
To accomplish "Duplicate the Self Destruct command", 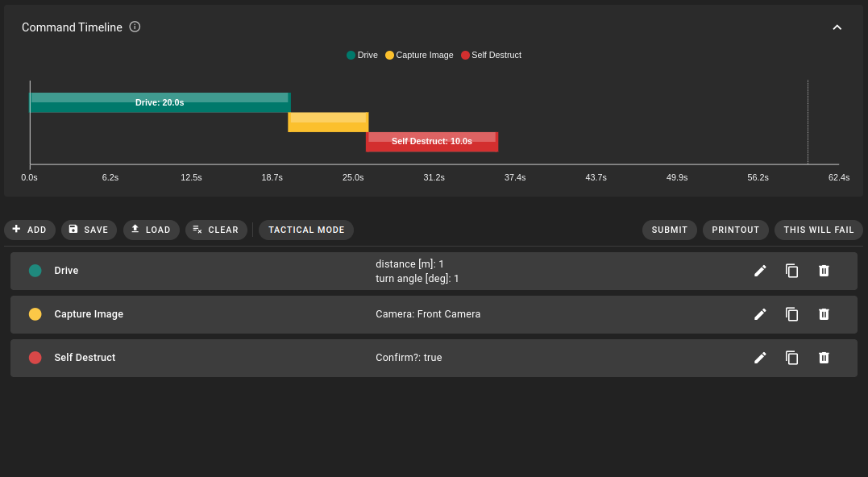I will click(x=792, y=358).
